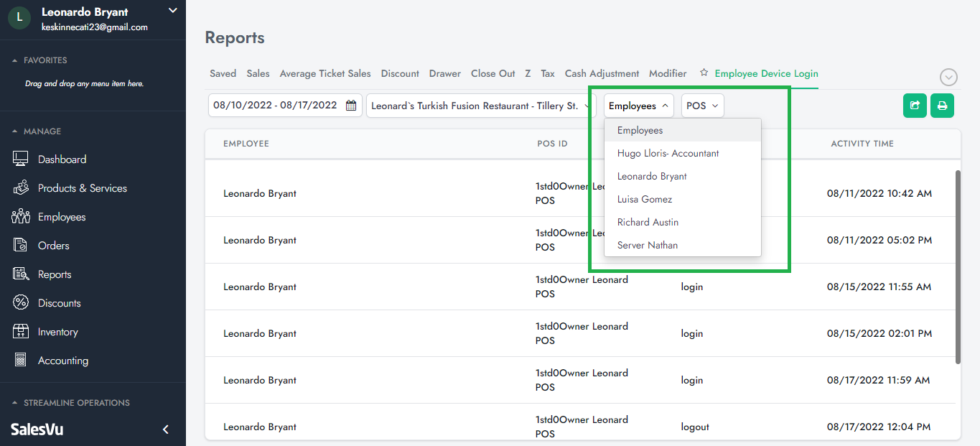
Task: Expand the Leonardo Bryant account menu
Action: (x=172, y=11)
